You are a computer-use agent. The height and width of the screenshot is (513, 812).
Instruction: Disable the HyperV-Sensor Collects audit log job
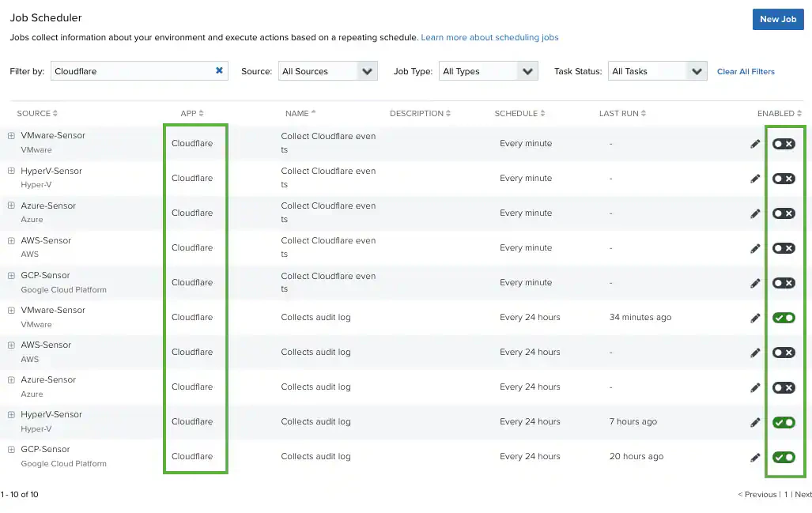[784, 422]
